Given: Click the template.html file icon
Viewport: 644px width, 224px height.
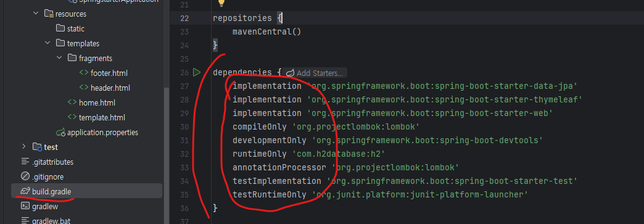Looking at the screenshot, I should tap(72, 117).
